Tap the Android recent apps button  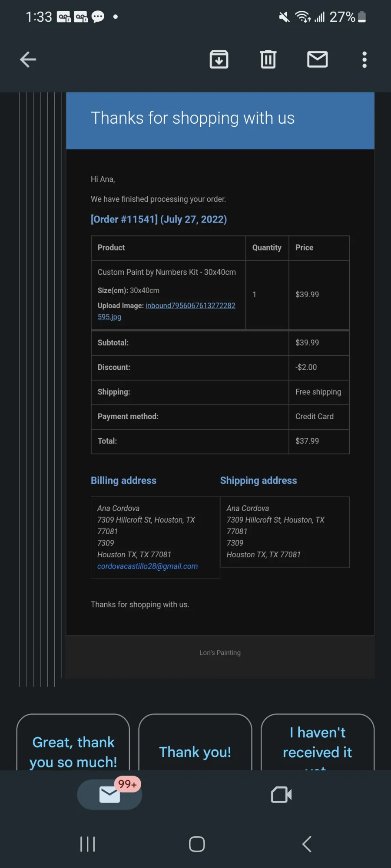(x=87, y=844)
